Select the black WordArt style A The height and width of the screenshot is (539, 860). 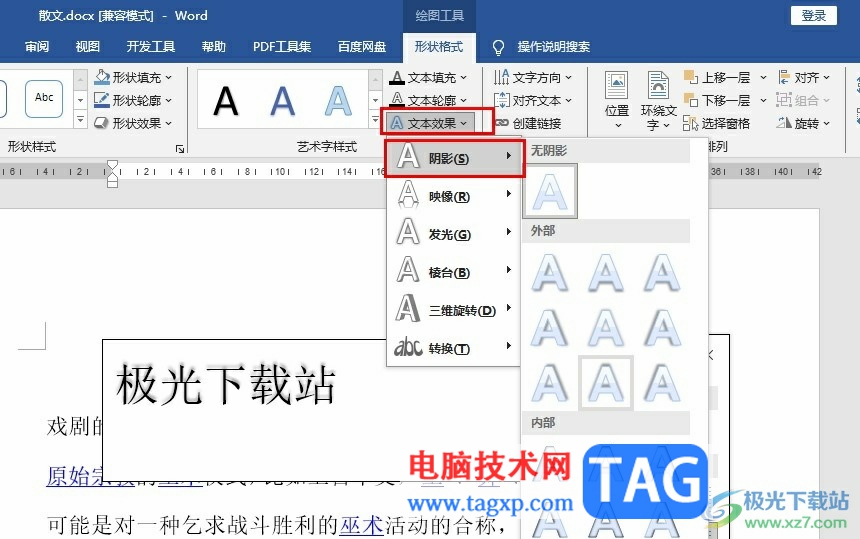(226, 101)
